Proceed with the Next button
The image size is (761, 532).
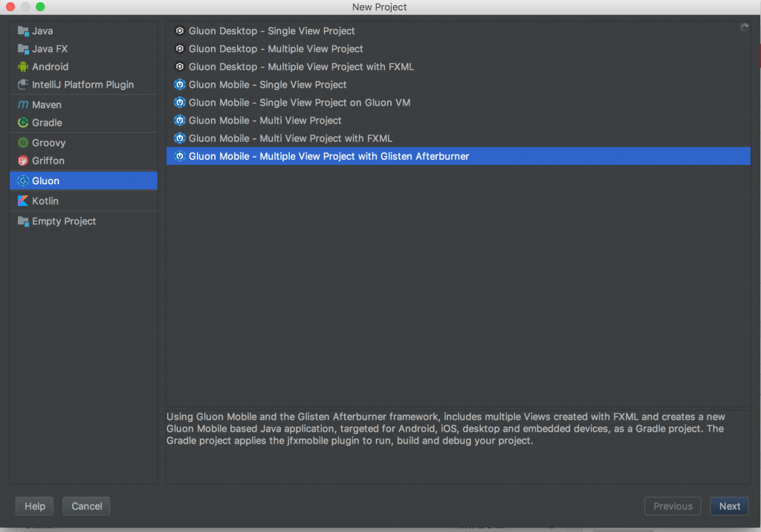click(730, 506)
